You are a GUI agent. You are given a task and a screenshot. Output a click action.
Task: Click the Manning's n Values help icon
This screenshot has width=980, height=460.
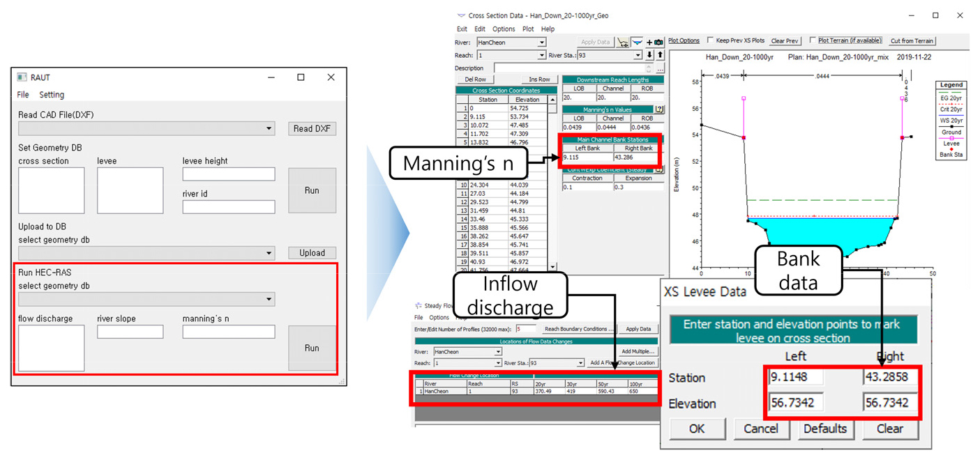[659, 109]
